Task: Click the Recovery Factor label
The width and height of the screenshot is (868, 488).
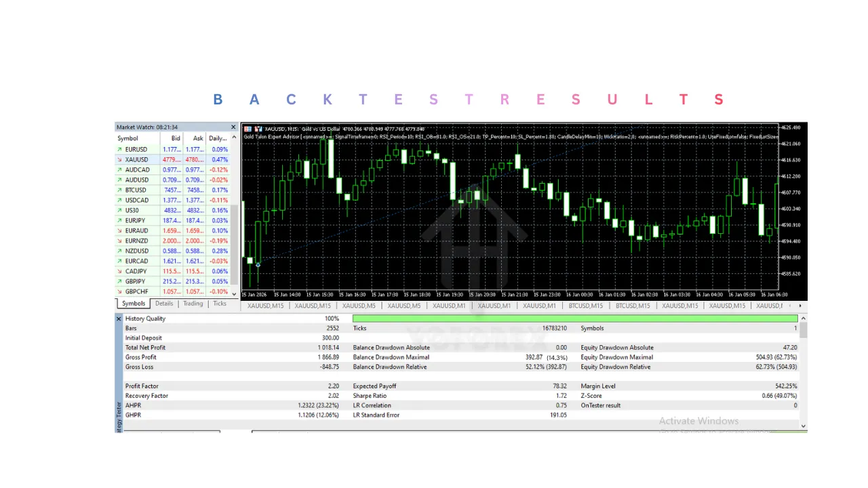Action: (146, 396)
